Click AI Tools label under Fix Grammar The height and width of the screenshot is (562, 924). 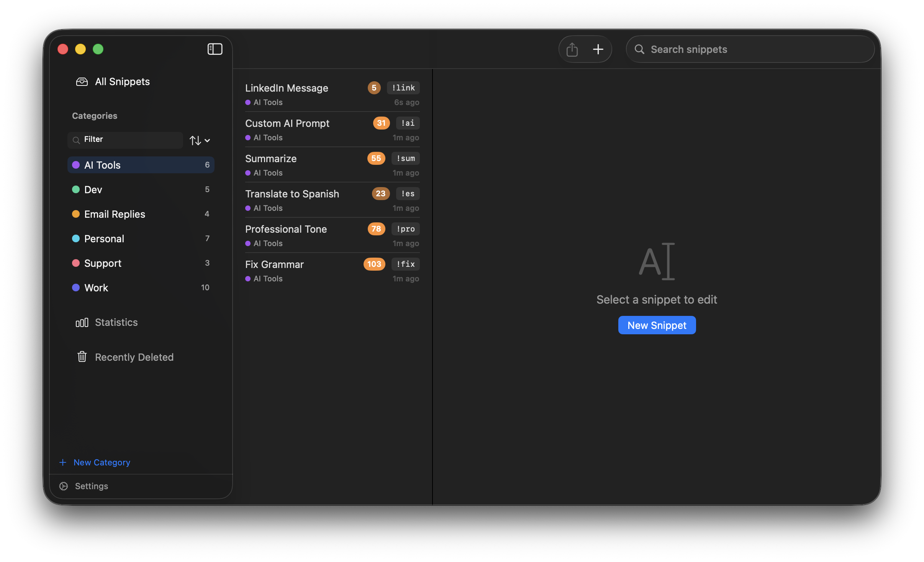tap(268, 279)
